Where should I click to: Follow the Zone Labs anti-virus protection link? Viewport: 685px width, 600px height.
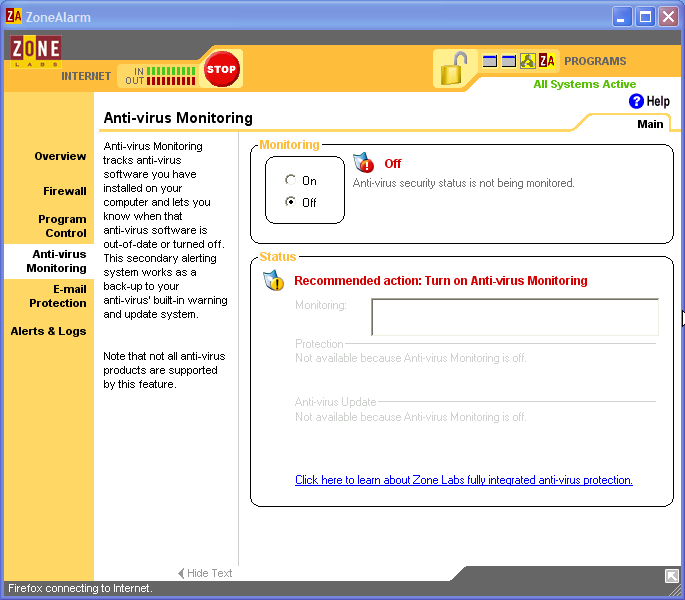click(x=464, y=480)
